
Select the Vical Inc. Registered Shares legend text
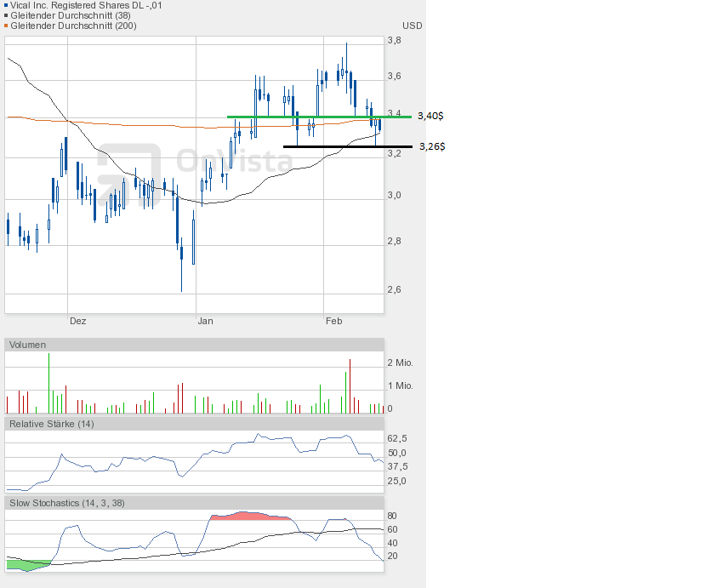point(86,5)
